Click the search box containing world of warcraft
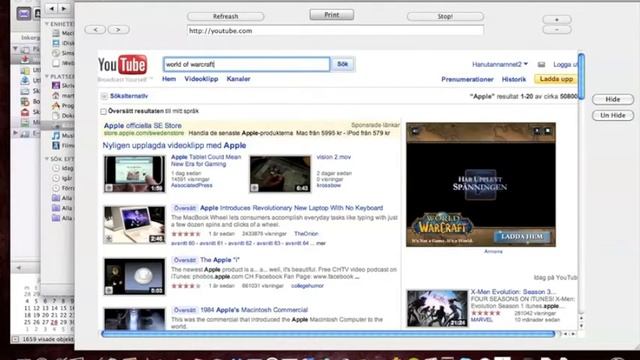 (247, 64)
